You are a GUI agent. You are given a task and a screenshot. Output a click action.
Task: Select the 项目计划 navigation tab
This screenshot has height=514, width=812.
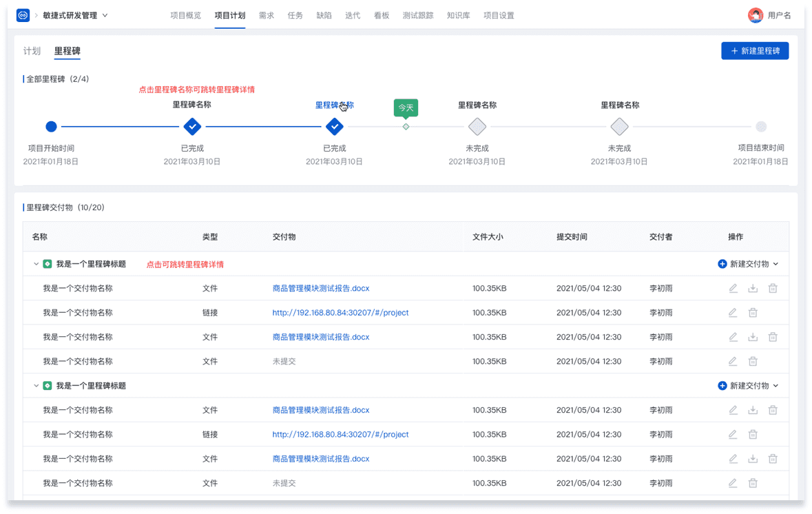[x=230, y=16]
